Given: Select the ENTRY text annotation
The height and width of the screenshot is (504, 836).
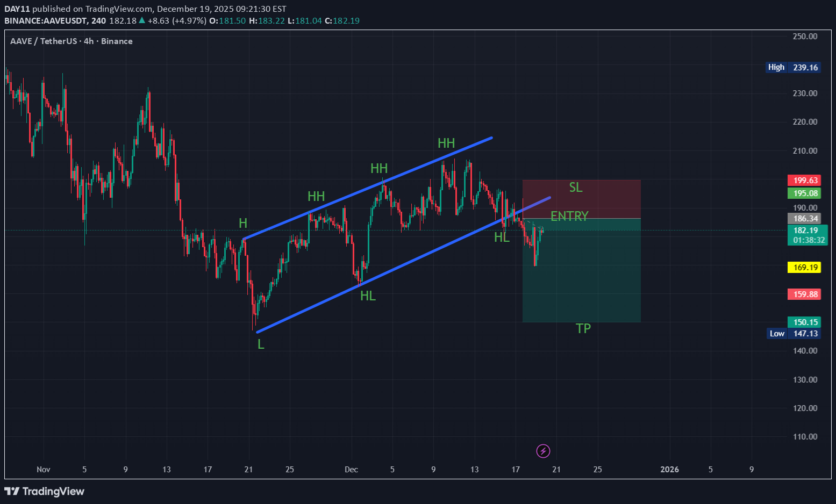Looking at the screenshot, I should (569, 216).
